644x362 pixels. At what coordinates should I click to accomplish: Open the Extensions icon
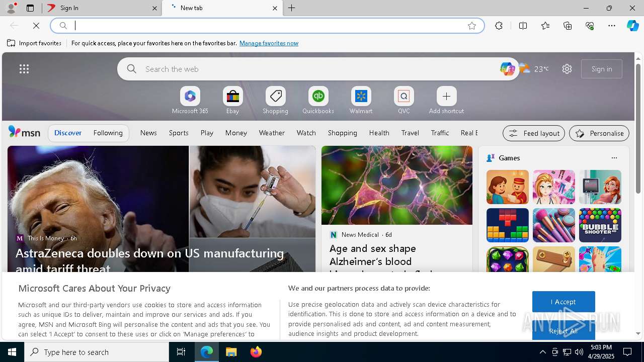[499, 26]
